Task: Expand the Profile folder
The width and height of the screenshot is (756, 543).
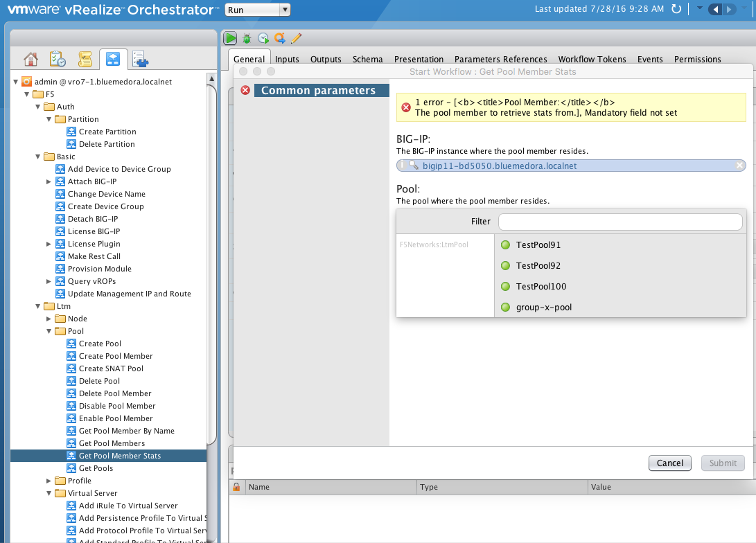Action: [49, 481]
